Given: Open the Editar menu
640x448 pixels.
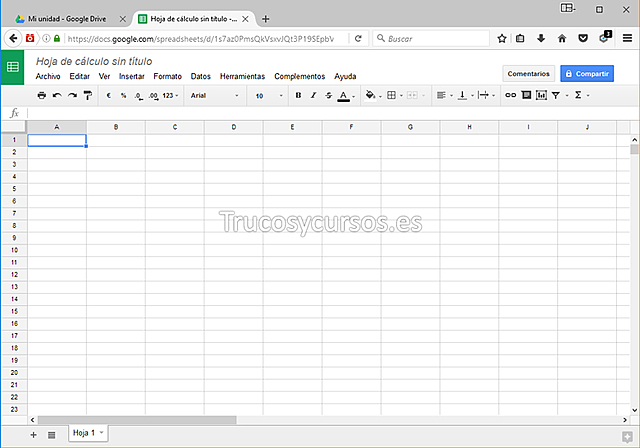Looking at the screenshot, I should 79,76.
